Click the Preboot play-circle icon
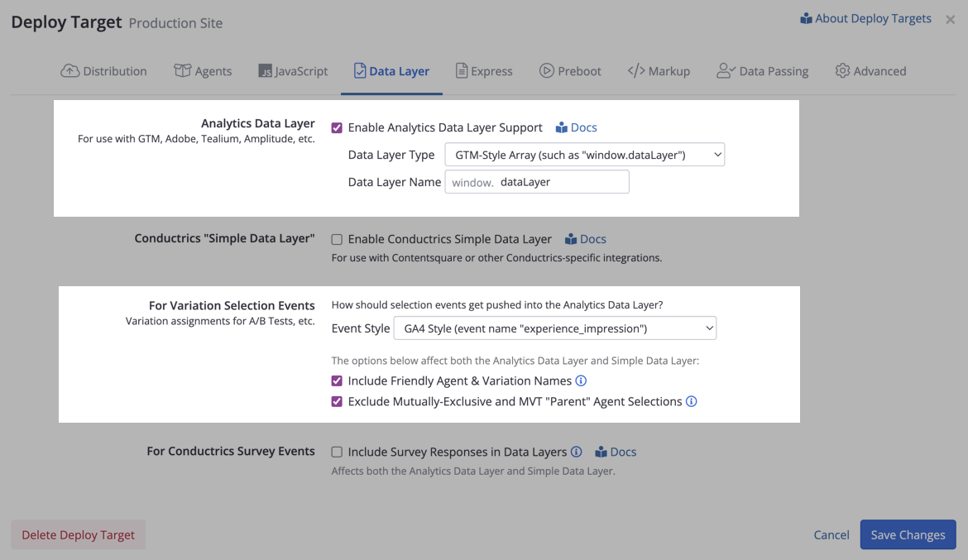The width and height of the screenshot is (968, 560). (546, 71)
